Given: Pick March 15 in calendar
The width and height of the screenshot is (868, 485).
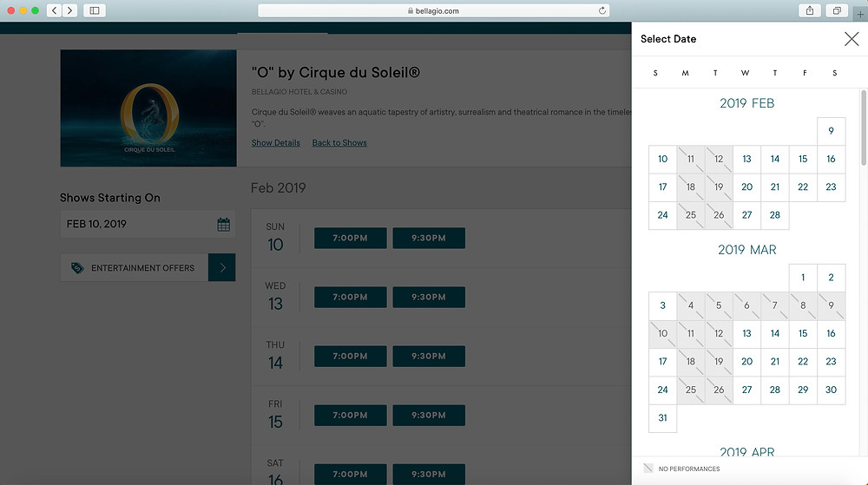Looking at the screenshot, I should tap(803, 333).
